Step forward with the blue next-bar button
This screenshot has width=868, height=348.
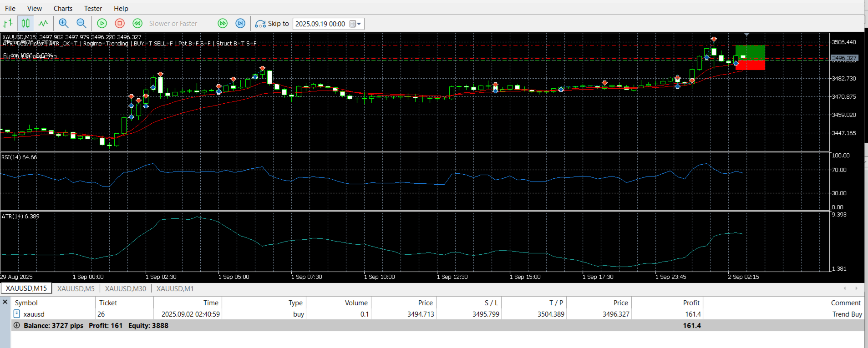(x=240, y=23)
